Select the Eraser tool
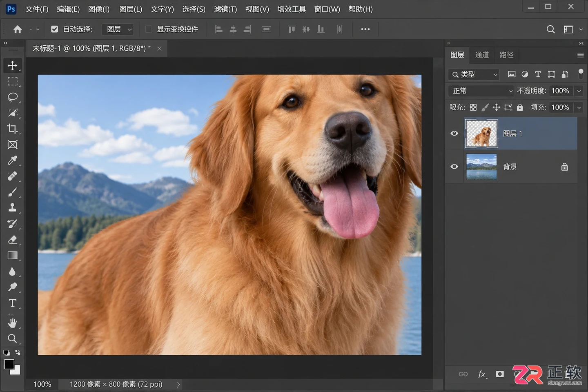The height and width of the screenshot is (392, 588). [x=12, y=240]
